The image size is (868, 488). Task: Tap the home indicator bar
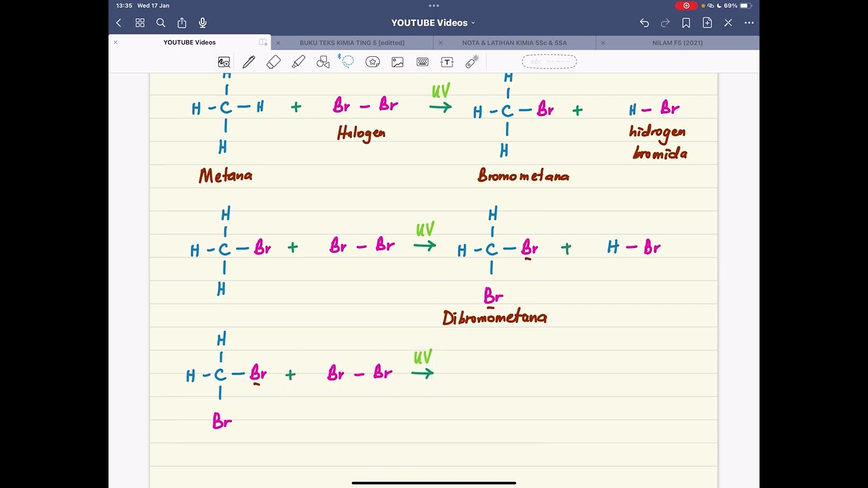point(434,483)
